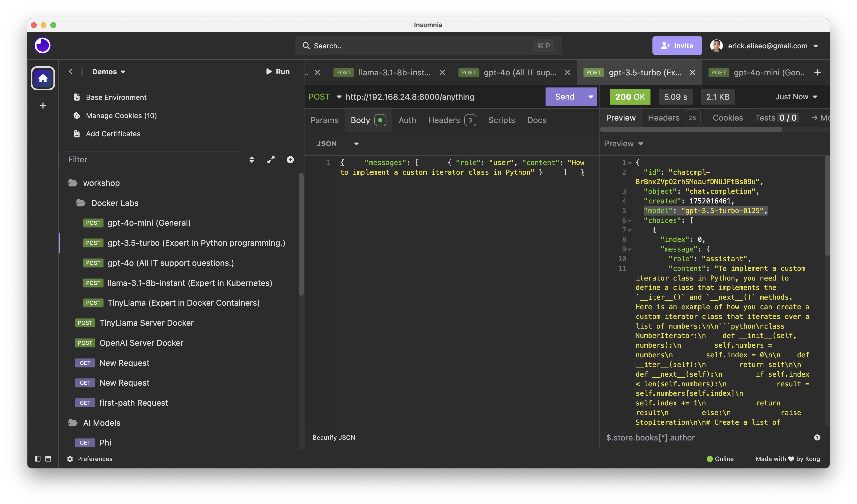Open Preferences via the gear icon
The height and width of the screenshot is (504, 857).
click(70, 459)
